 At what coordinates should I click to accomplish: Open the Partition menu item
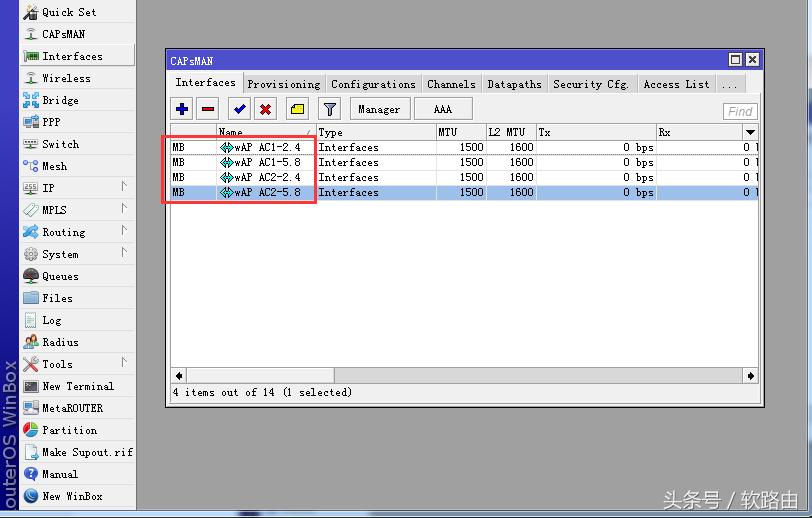tap(78, 430)
